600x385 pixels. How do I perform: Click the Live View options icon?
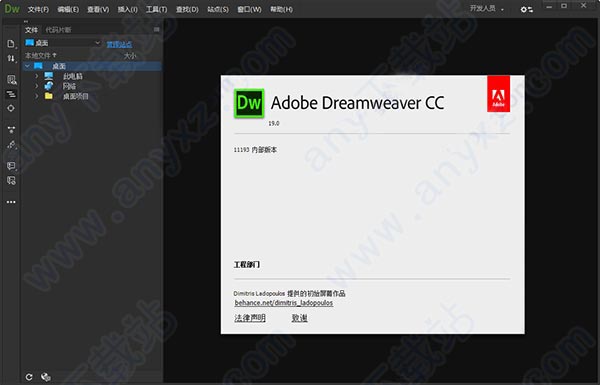pos(11,80)
